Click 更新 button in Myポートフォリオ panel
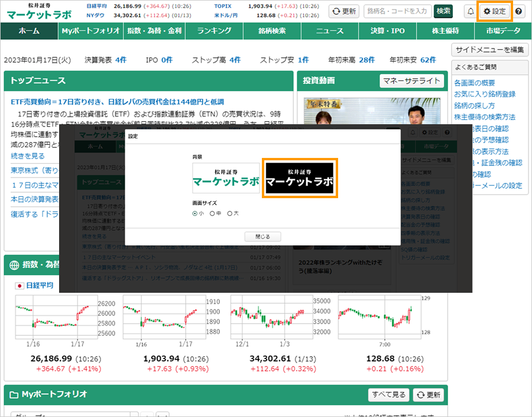532x417 pixels. (x=429, y=395)
